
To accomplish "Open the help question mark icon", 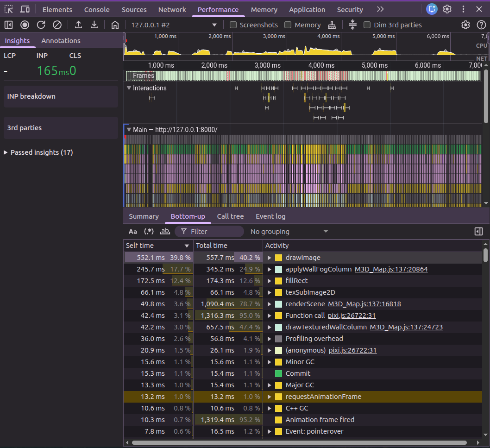I will 481,25.
